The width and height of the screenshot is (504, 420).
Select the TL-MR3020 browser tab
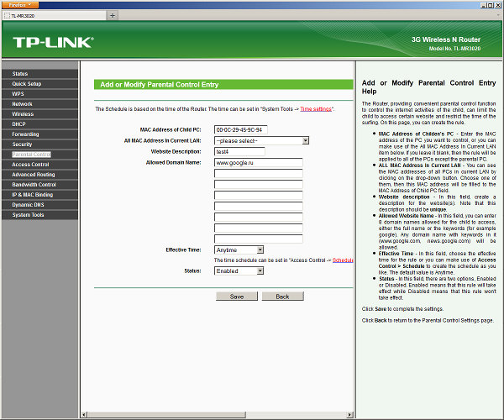(x=54, y=16)
